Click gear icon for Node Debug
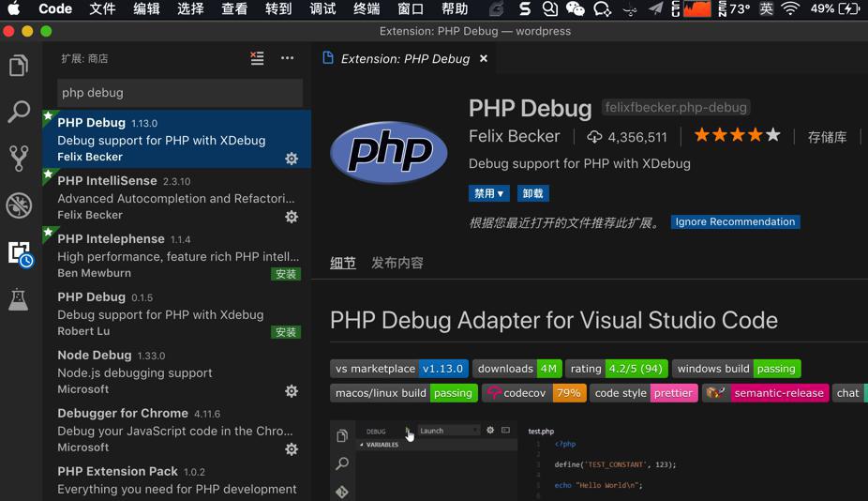This screenshot has height=501, width=868. pyautogui.click(x=292, y=391)
